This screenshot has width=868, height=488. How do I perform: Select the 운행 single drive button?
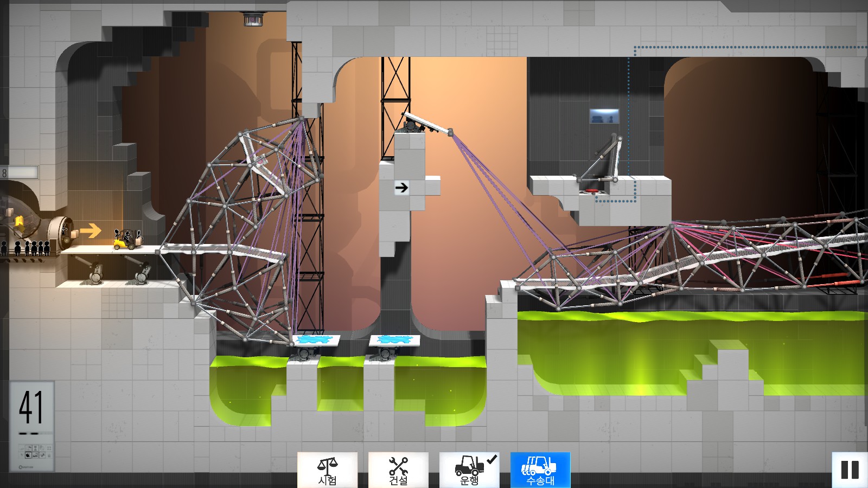(469, 470)
